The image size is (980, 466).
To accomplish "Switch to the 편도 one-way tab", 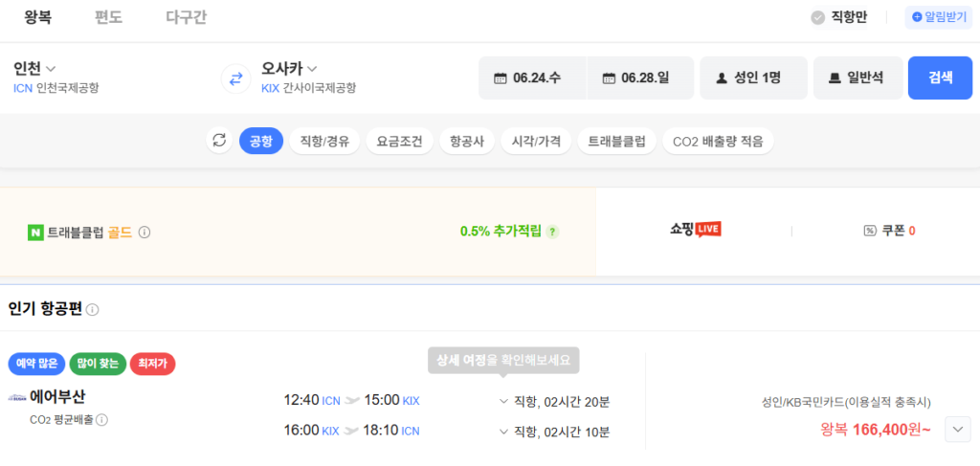I will [x=108, y=17].
